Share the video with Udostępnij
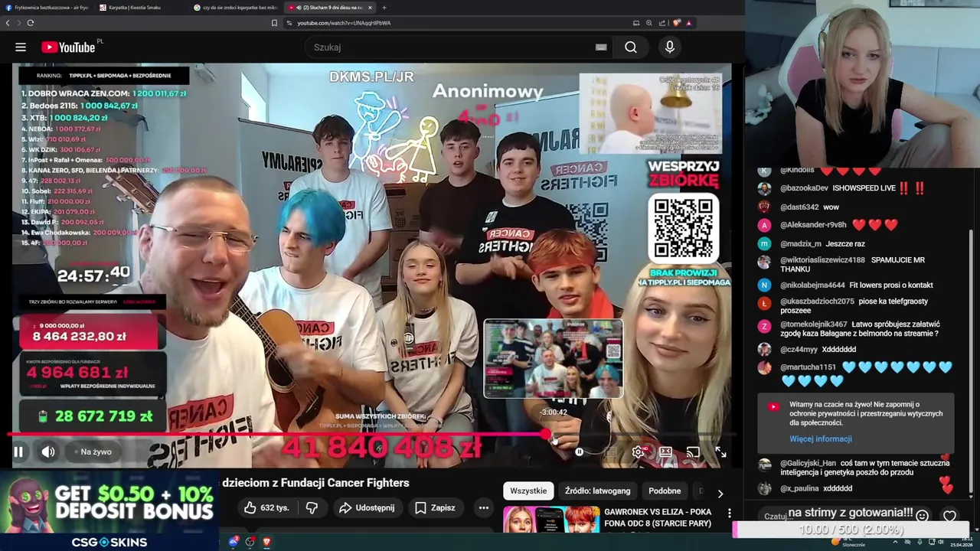Viewport: 980px width, 551px height. click(367, 507)
